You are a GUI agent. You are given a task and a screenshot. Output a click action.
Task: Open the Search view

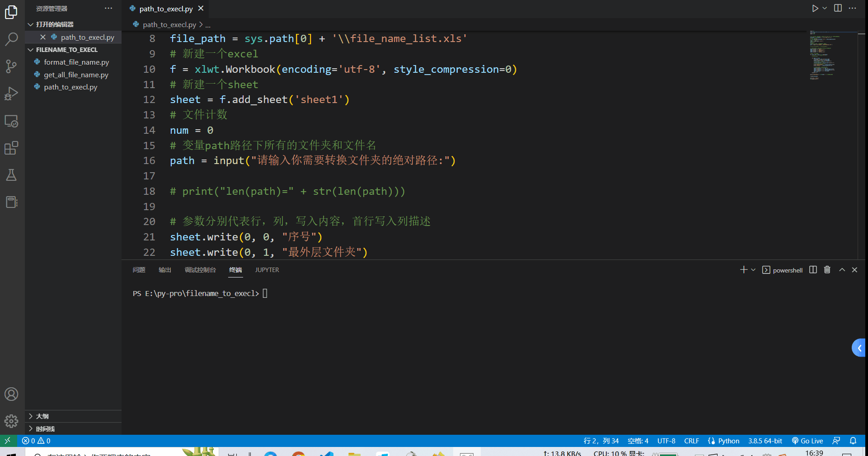click(11, 39)
